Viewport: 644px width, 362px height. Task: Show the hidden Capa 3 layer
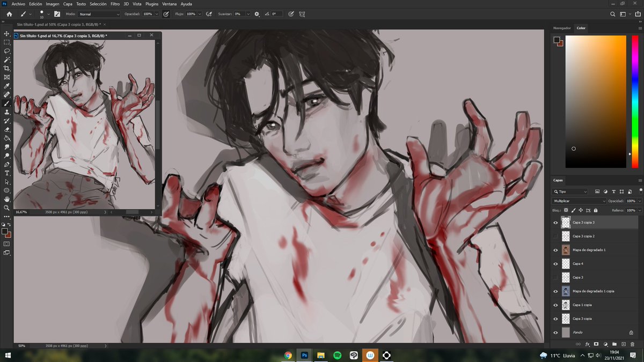555,277
